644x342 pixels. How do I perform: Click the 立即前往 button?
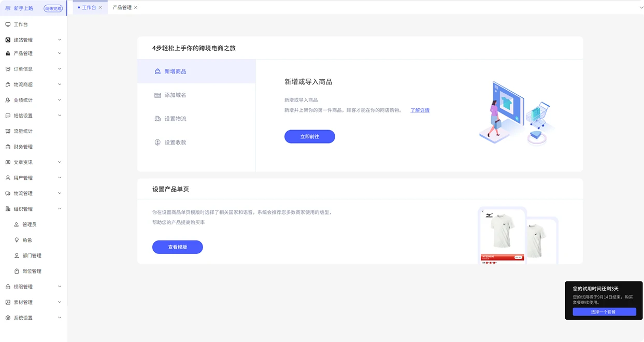click(309, 137)
